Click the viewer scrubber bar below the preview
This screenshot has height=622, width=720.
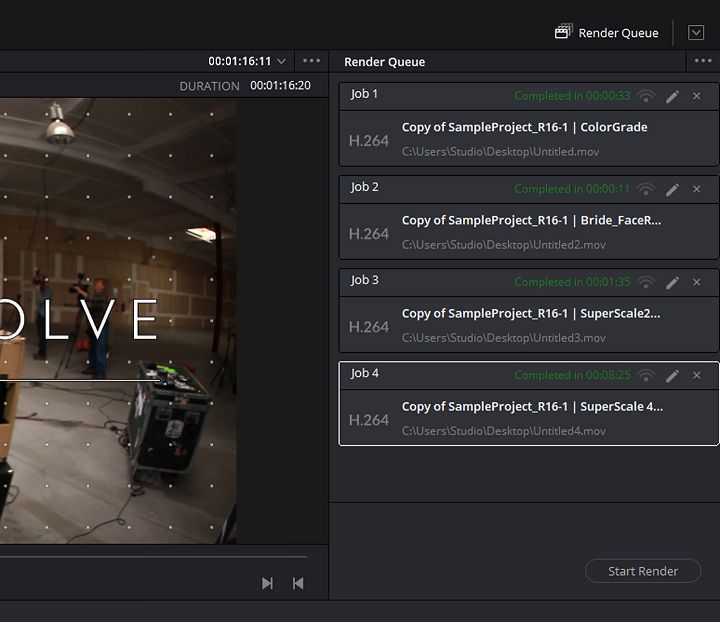click(153, 557)
